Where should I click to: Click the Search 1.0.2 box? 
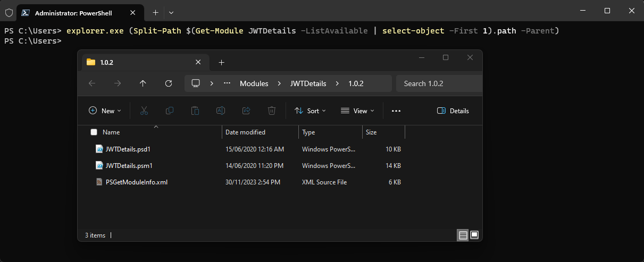[x=439, y=83]
